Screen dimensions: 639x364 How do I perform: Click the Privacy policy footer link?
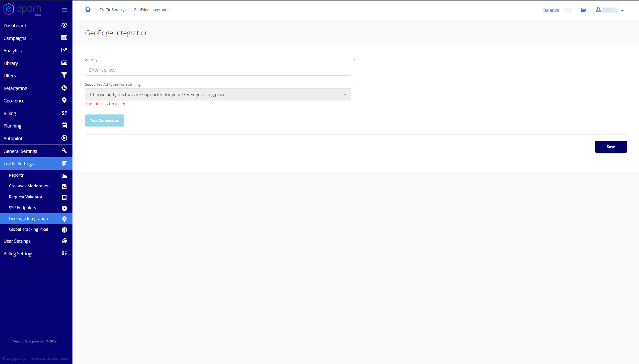13,358
